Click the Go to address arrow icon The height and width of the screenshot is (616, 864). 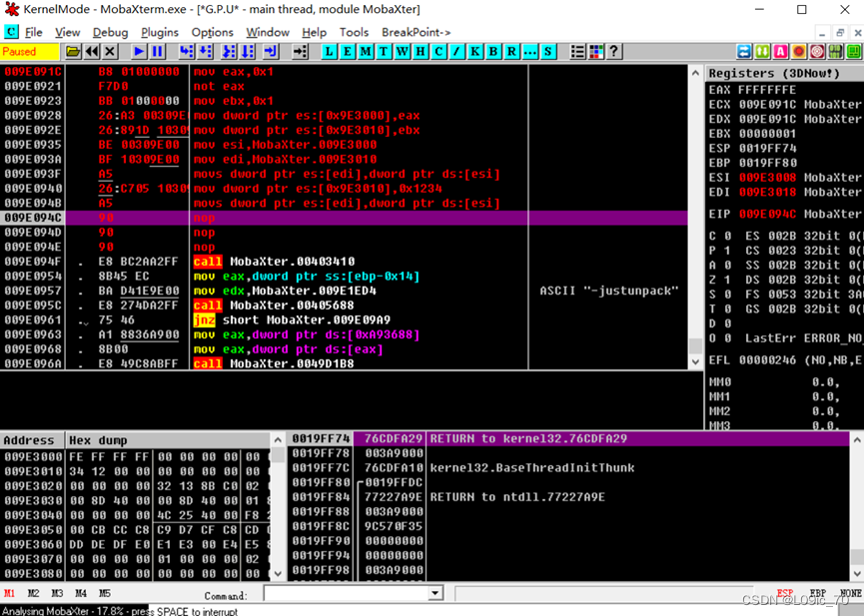pyautogui.click(x=300, y=52)
